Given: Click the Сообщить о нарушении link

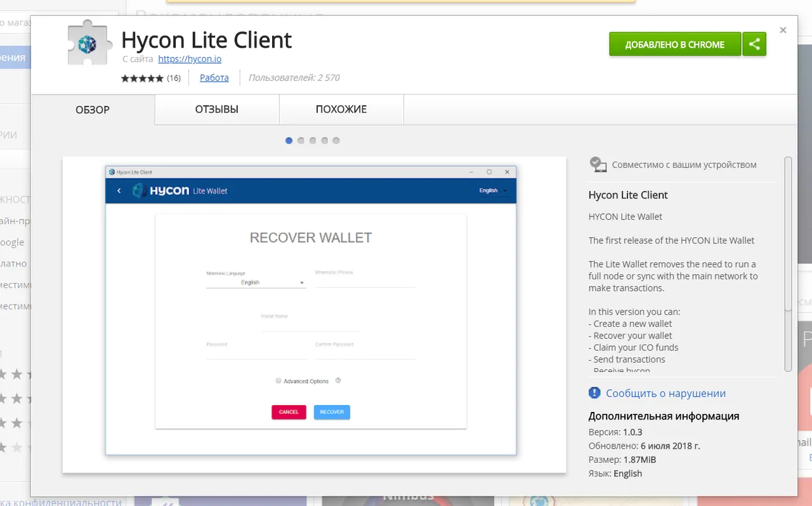Looking at the screenshot, I should pos(665,393).
